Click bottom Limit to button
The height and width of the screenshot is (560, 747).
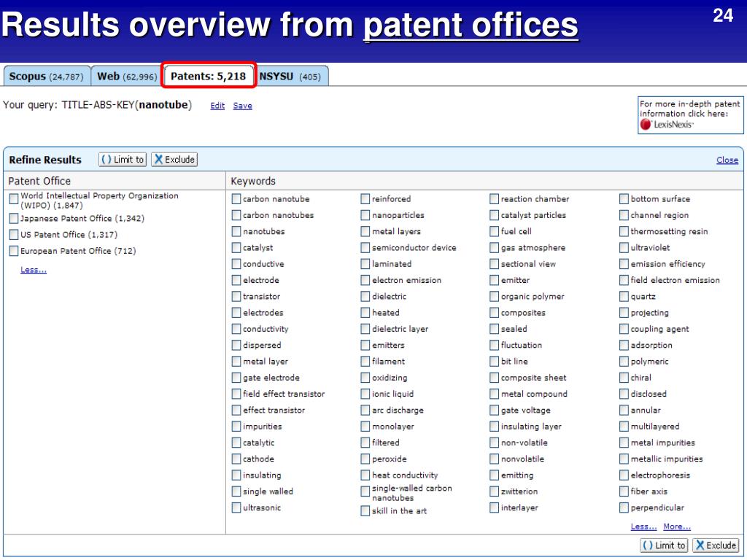pos(664,545)
